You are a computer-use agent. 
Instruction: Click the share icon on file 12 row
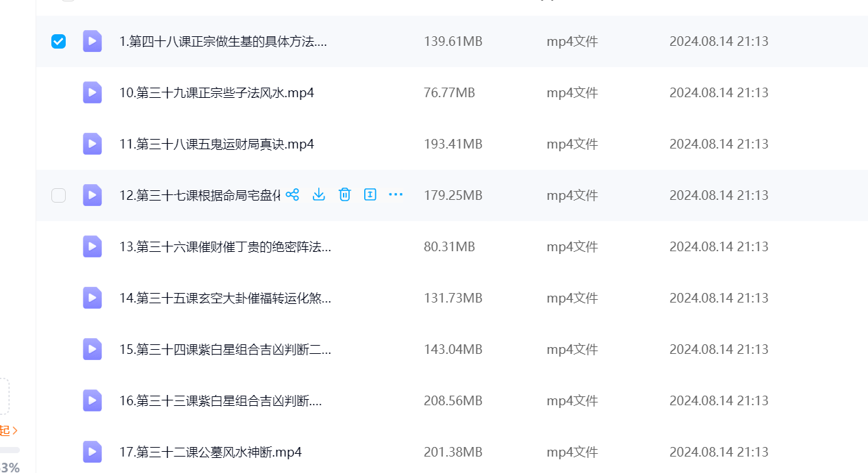click(292, 195)
